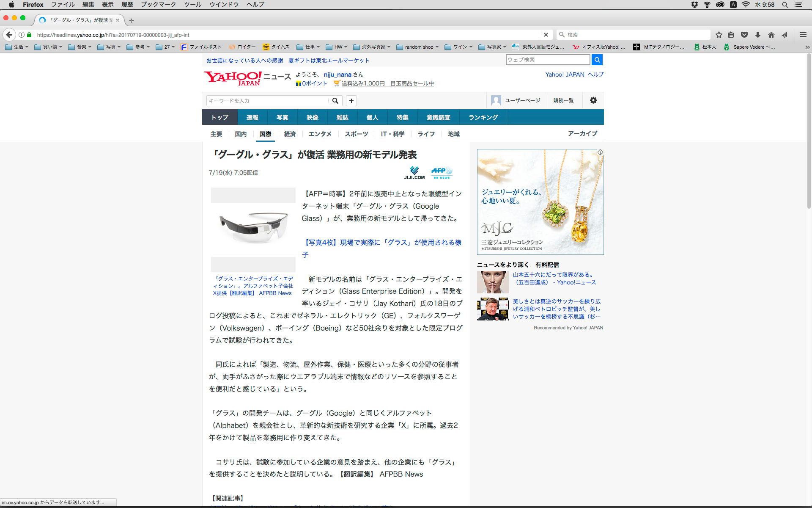Open the random shop bookmark folder dropdown

pyautogui.click(x=417, y=47)
